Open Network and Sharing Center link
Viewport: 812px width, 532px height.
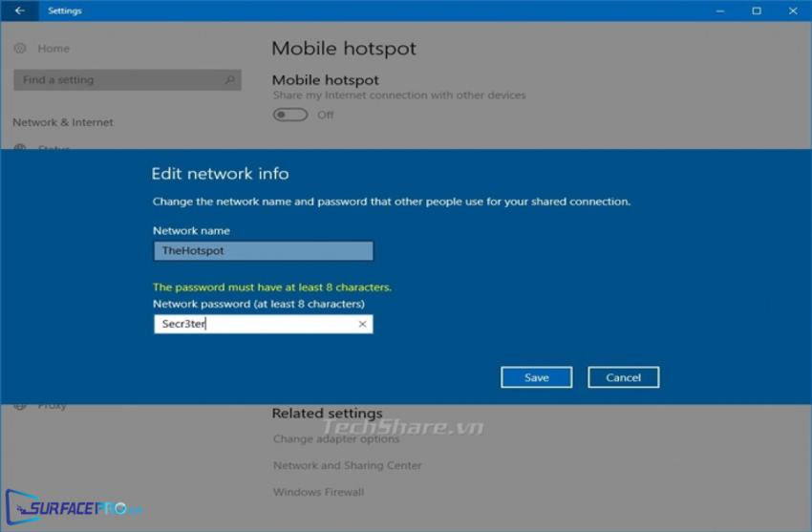pyautogui.click(x=348, y=465)
